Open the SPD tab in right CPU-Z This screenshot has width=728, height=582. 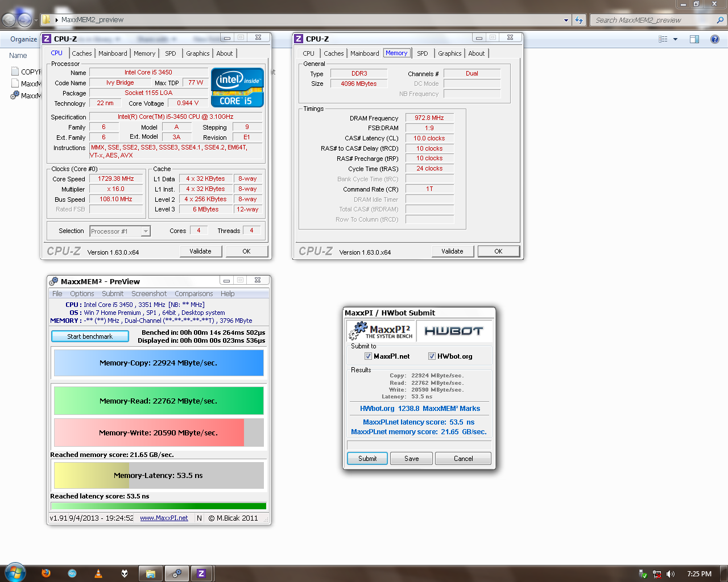pyautogui.click(x=422, y=53)
